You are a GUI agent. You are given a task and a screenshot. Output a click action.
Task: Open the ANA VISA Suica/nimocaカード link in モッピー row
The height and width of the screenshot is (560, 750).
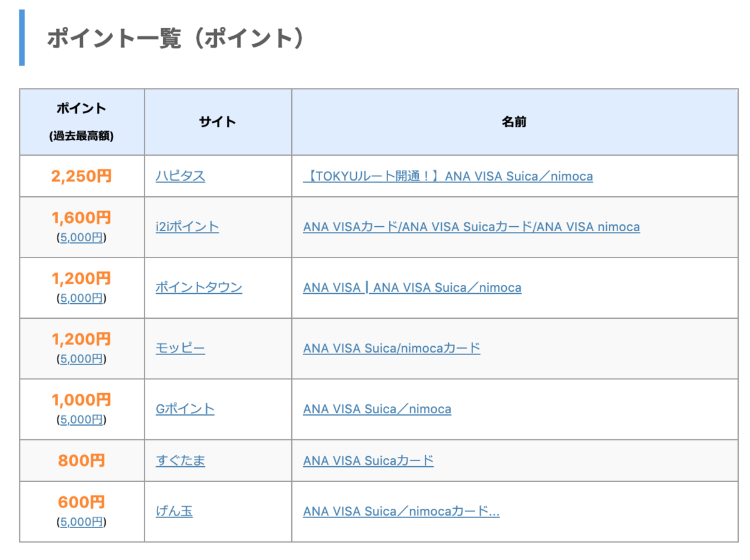coord(392,348)
